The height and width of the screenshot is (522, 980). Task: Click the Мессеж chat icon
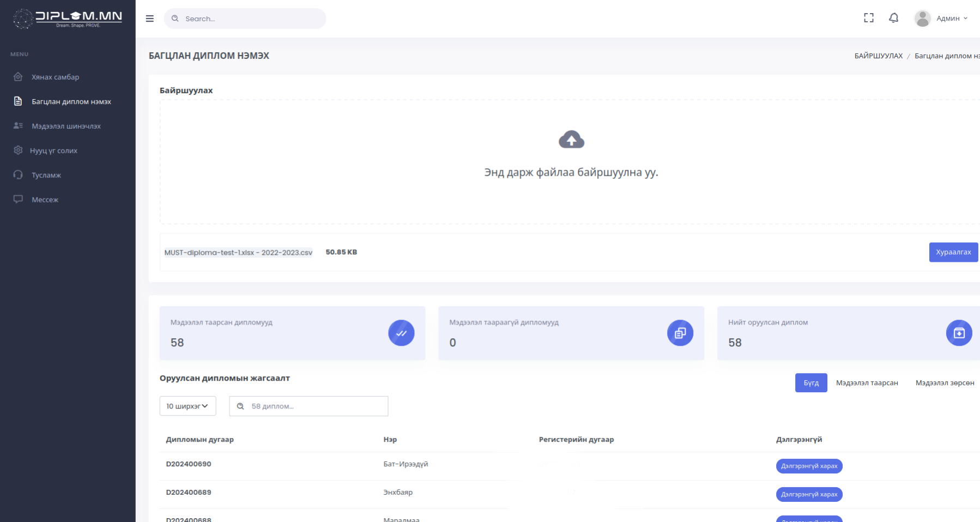point(18,199)
